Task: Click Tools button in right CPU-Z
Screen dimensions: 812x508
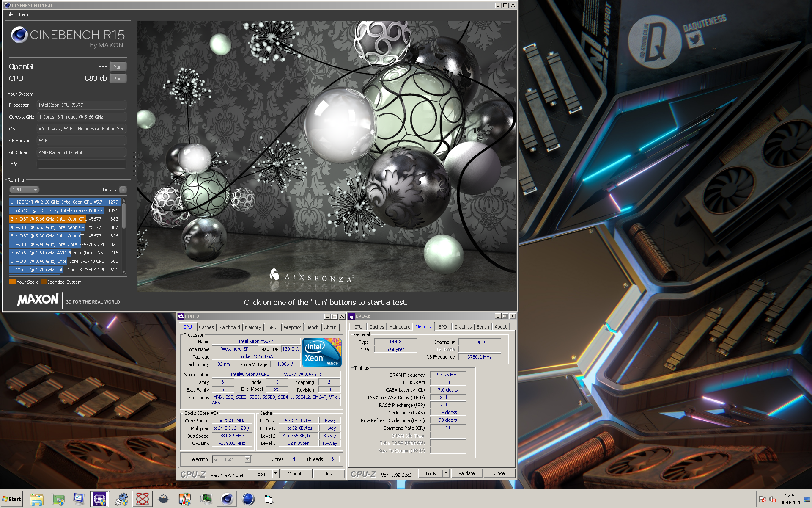Action: coord(431,473)
